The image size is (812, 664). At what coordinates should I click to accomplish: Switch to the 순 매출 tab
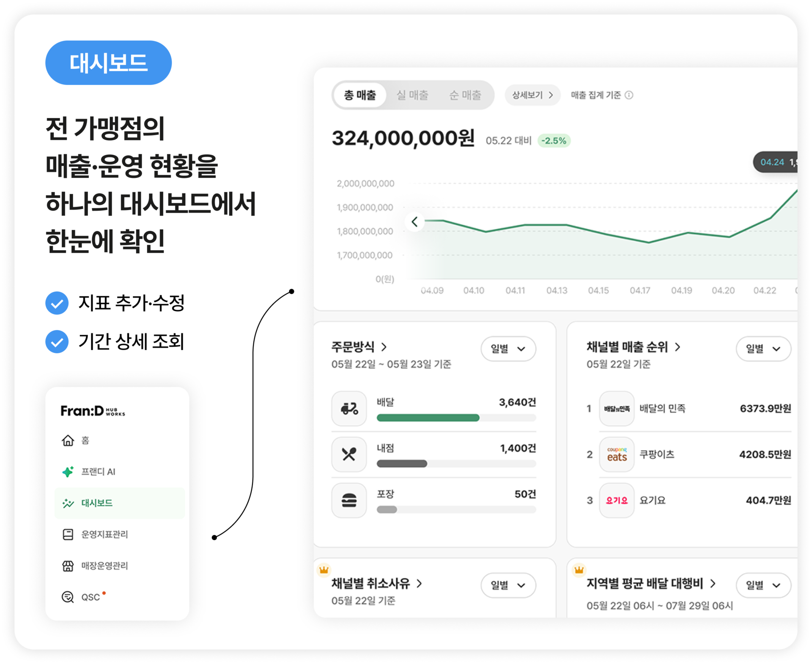[465, 95]
